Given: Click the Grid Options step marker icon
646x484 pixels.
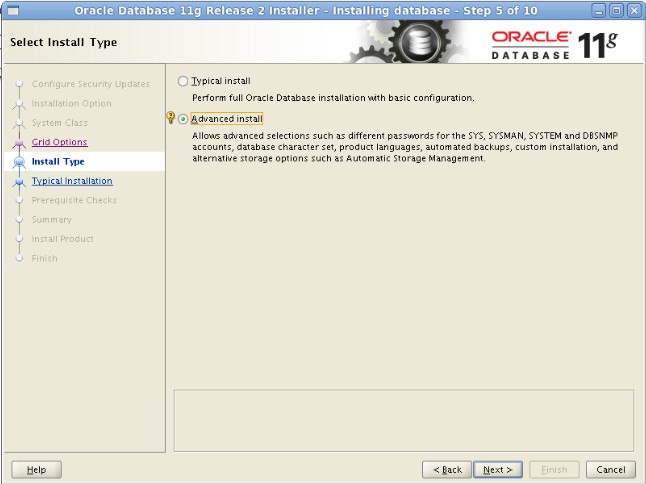Looking at the screenshot, I should pos(19,143).
